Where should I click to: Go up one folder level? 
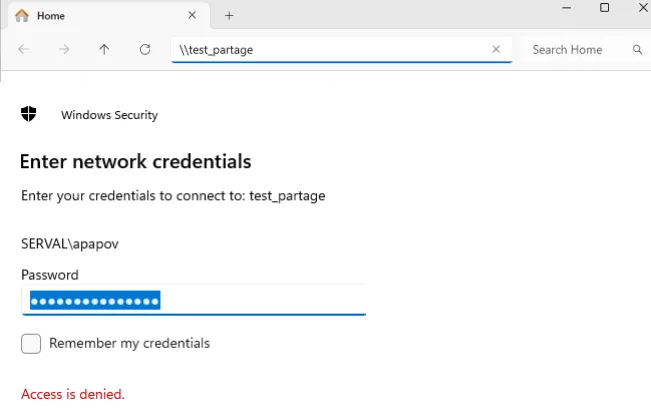104,49
